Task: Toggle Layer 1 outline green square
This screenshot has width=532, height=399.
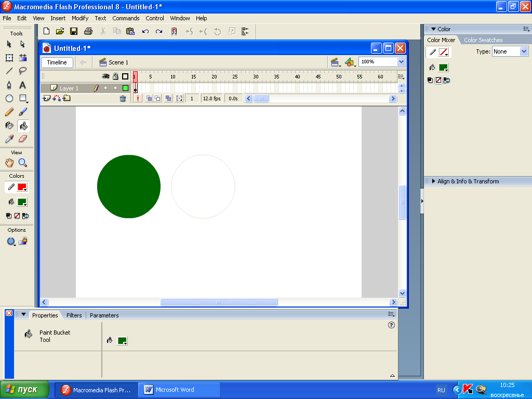Action: point(126,88)
